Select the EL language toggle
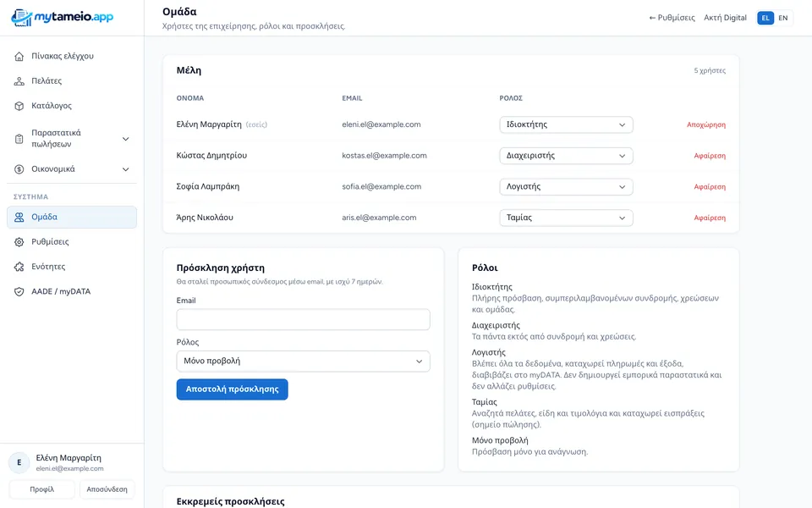812x508 pixels. pos(765,18)
